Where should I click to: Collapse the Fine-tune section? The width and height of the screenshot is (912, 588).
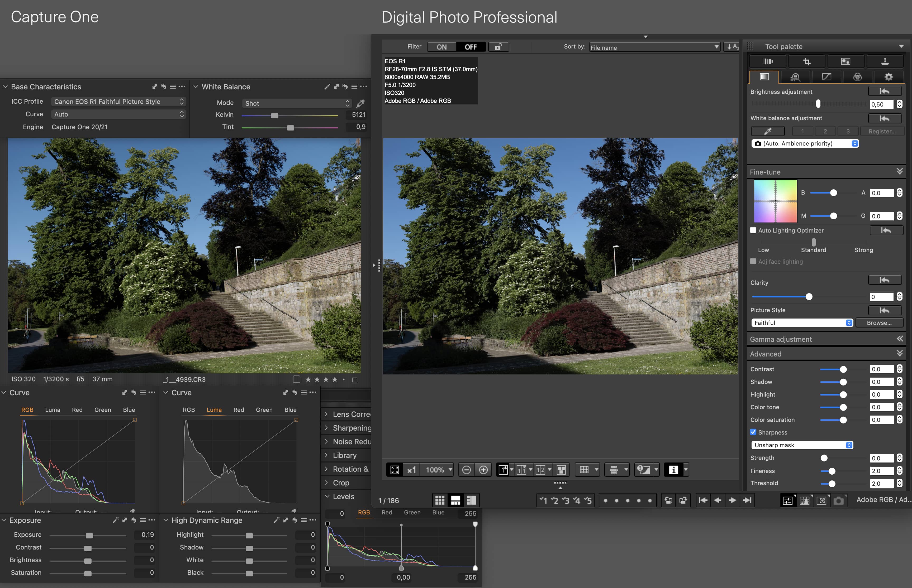click(x=900, y=171)
